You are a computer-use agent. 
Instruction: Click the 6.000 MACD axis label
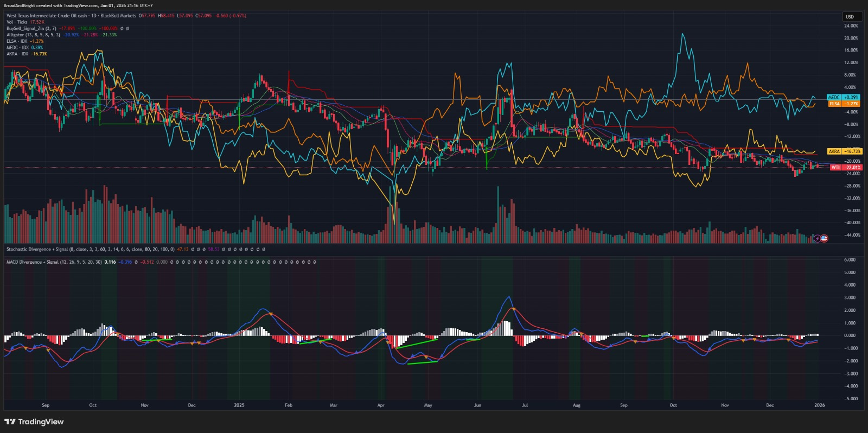[851, 260]
